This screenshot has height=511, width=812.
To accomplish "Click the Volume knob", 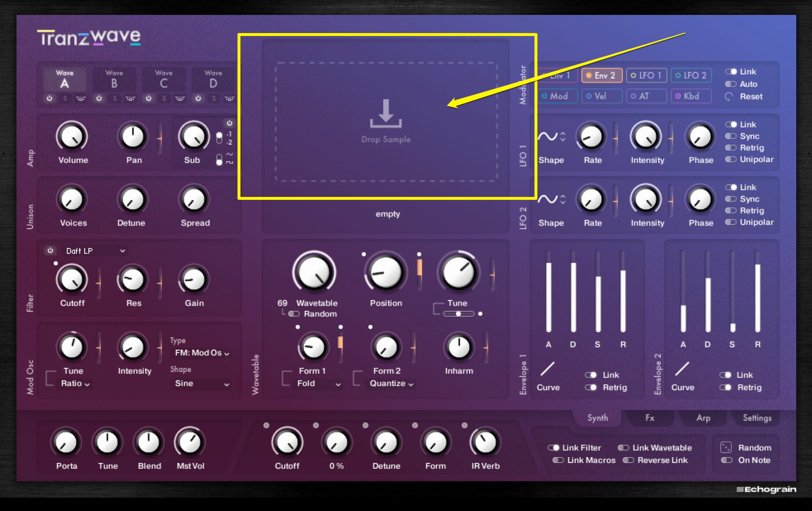I will [72, 136].
